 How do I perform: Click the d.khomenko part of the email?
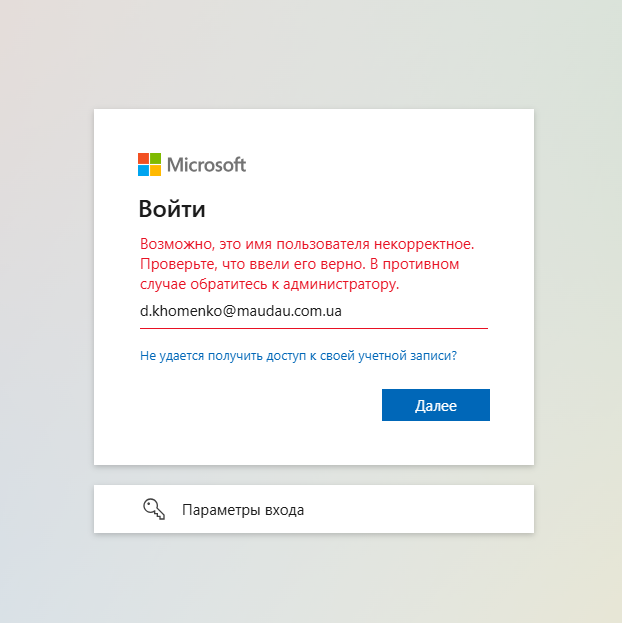click(x=181, y=311)
